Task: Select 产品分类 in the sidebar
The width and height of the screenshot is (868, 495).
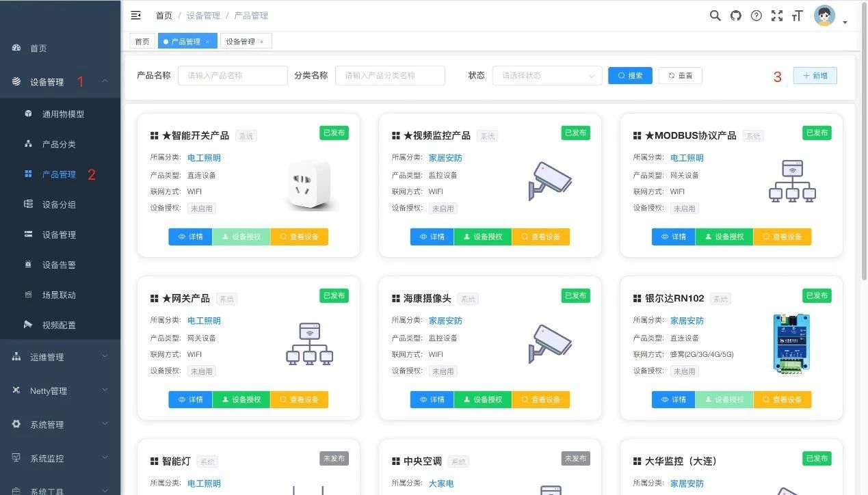Action: tap(59, 144)
